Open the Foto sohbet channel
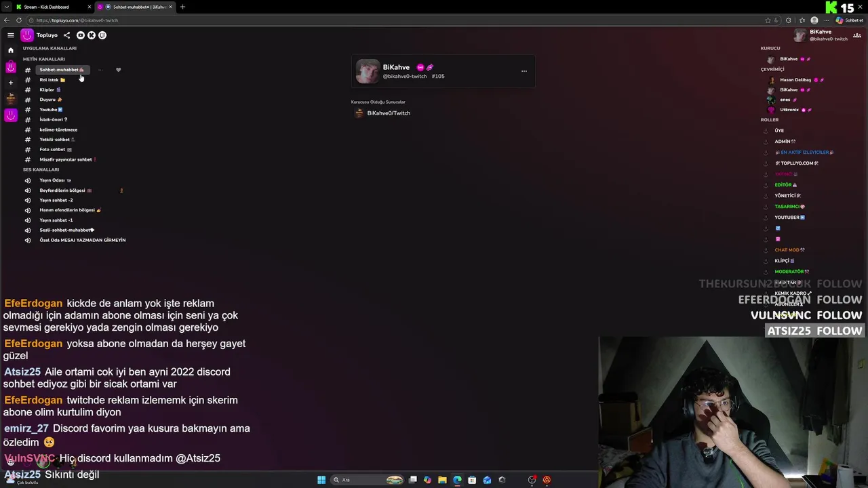868x488 pixels. coord(56,149)
